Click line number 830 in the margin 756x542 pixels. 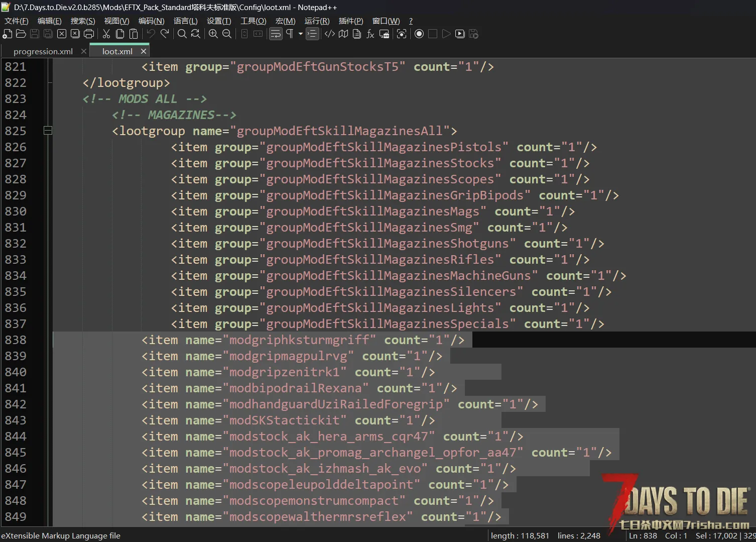[16, 211]
